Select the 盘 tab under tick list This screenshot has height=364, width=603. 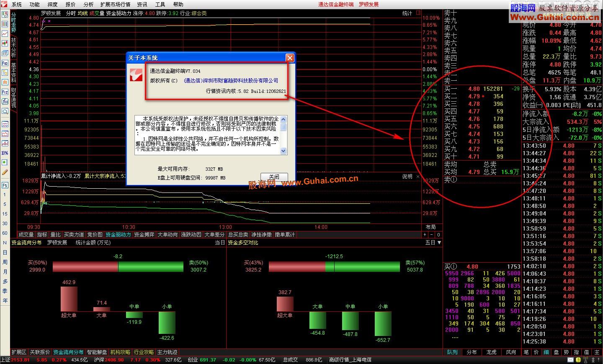coord(556,352)
